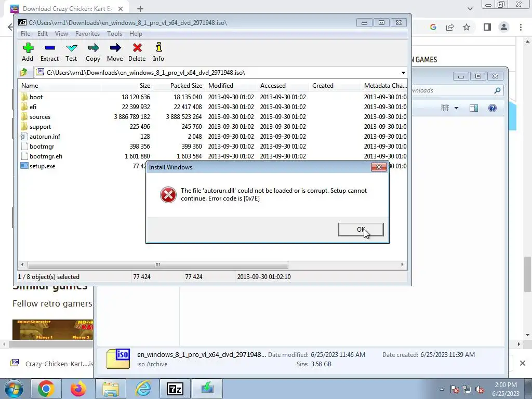Open the 7-Zip address path dropdown
This screenshot has width=532, height=399.
click(x=403, y=73)
